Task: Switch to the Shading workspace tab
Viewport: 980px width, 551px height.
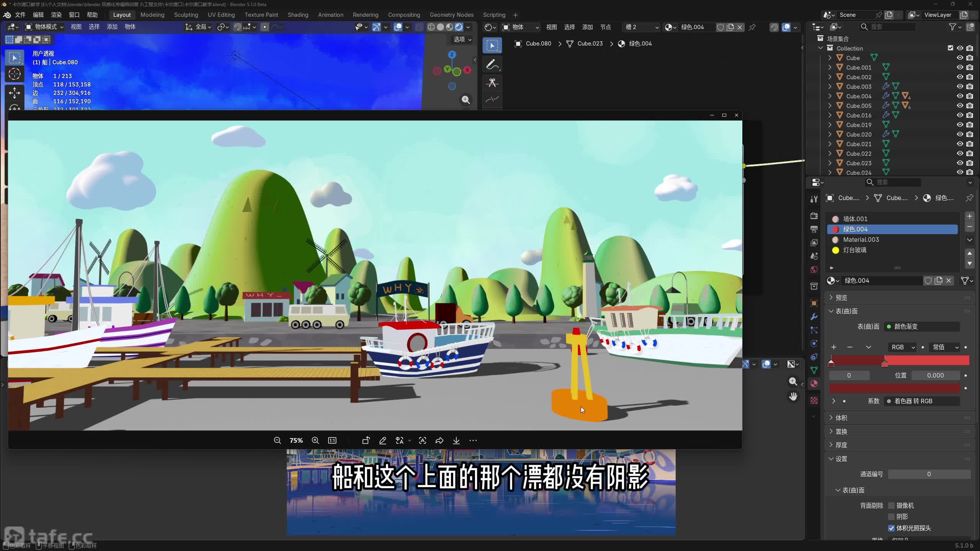Action: (x=297, y=15)
